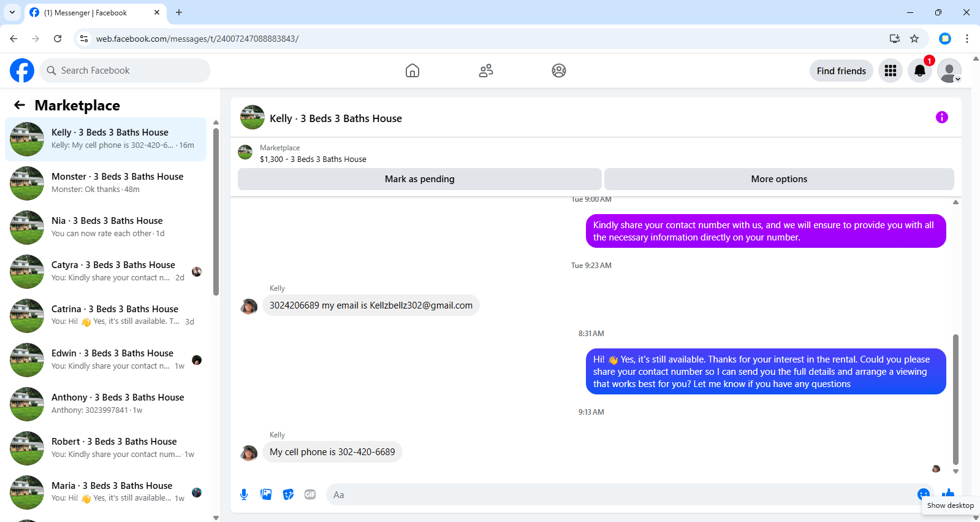Click Kelly's header listing photo

[x=253, y=117]
